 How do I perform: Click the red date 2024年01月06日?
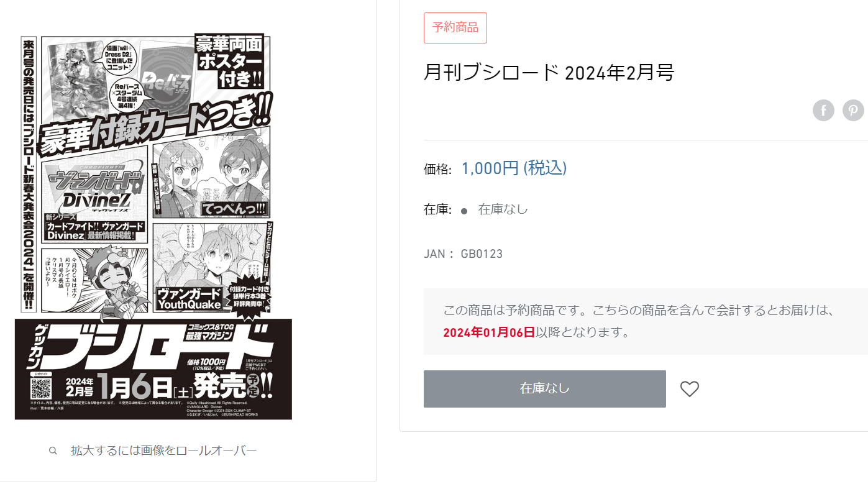tap(489, 332)
